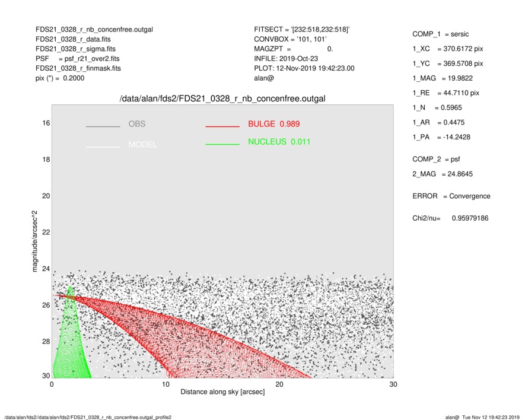This screenshot has width=525, height=420.
Task: Click the FDS21_0328_r_sigma.fits line
Action: click(x=75, y=49)
